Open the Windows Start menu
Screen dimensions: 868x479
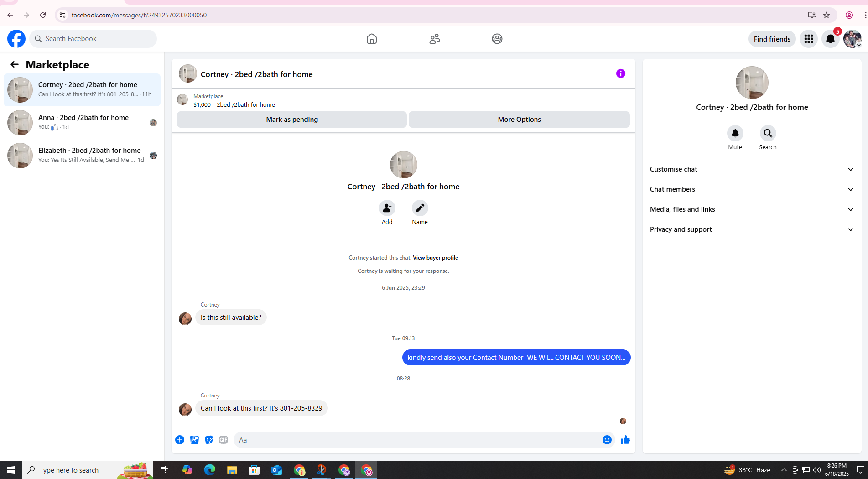coord(11,470)
